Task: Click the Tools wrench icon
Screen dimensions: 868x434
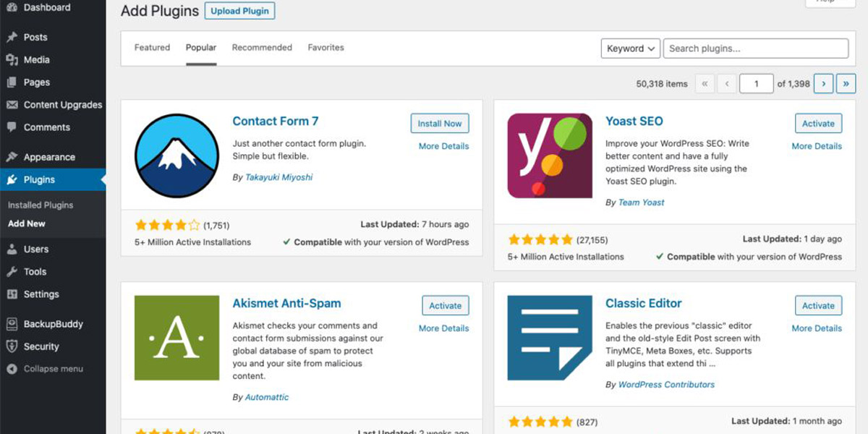Action: click(12, 271)
